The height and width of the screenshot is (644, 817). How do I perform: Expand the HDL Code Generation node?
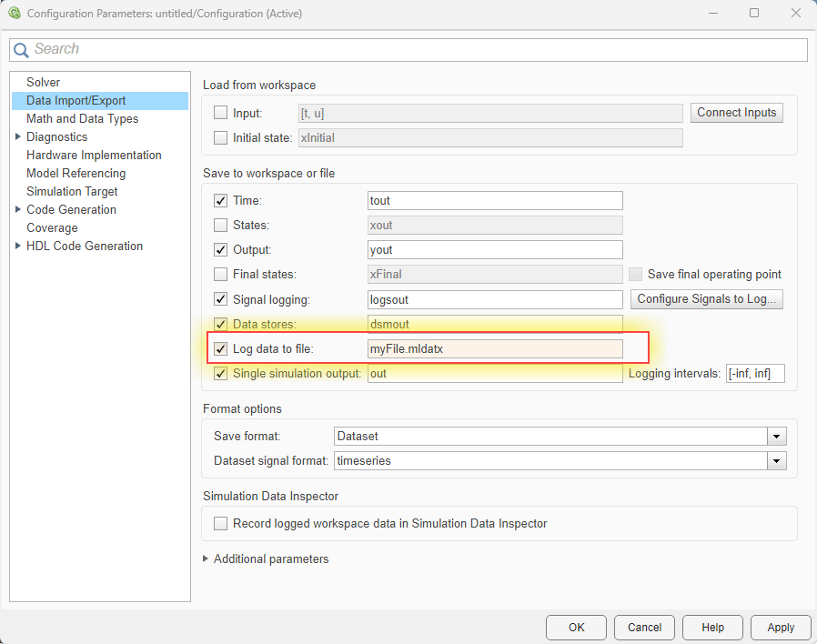click(17, 246)
